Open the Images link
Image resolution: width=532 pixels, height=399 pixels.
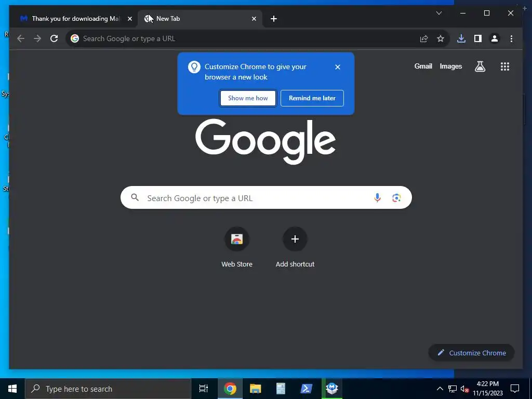click(450, 66)
